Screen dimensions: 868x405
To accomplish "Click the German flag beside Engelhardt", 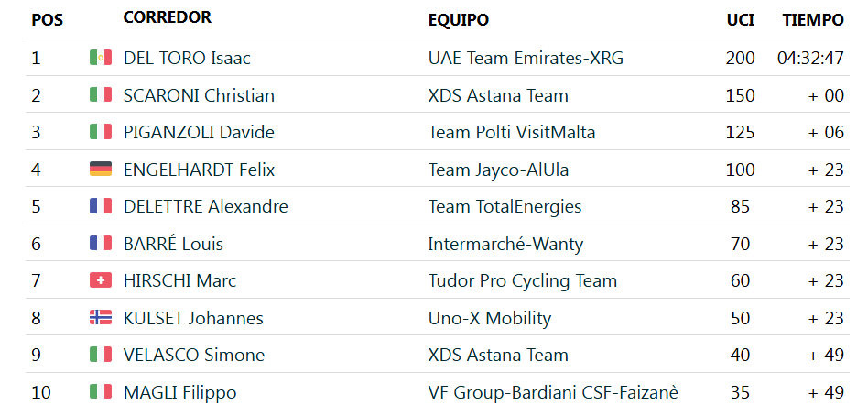I will click(101, 169).
